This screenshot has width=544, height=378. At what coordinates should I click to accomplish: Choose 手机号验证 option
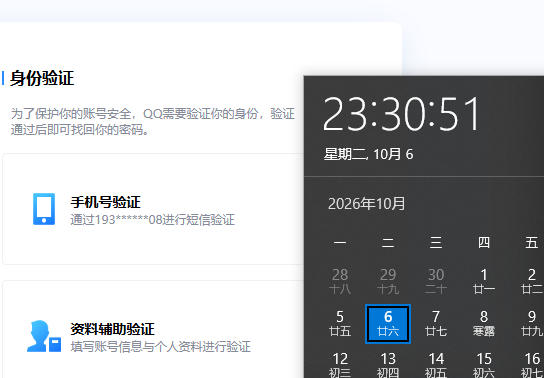153,209
